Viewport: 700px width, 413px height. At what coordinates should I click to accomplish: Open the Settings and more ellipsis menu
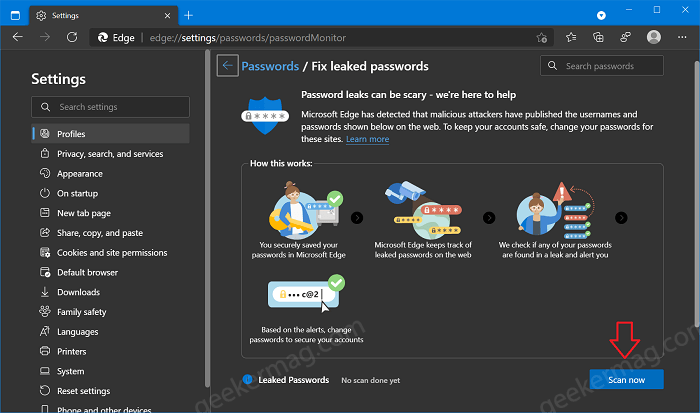pos(682,38)
